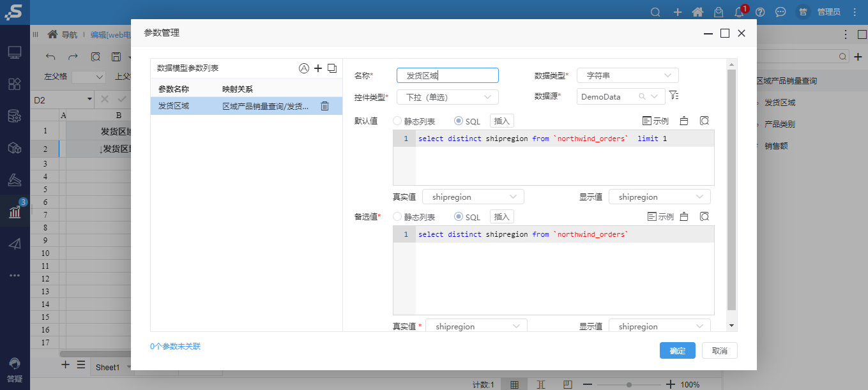Click the zoom out minus in status bar
This screenshot has height=390, width=868.
[588, 384]
